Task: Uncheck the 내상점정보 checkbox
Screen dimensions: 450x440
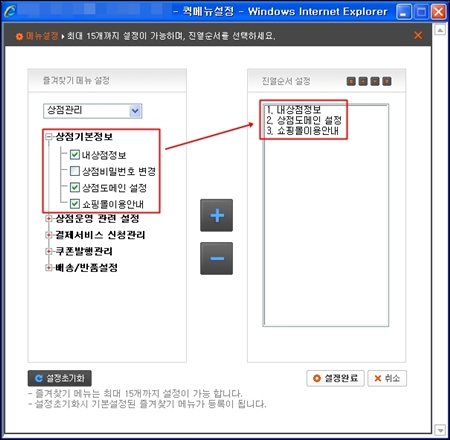Action: [x=75, y=155]
